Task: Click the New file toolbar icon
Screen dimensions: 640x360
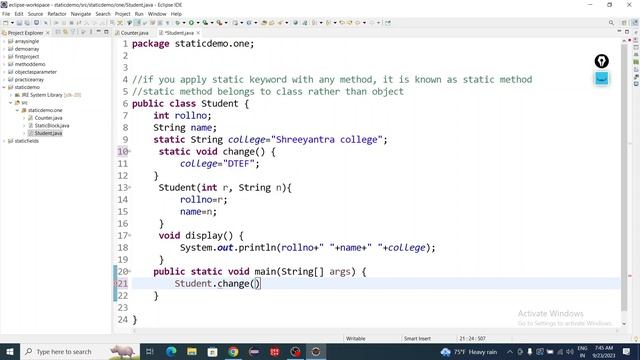Action: pyautogui.click(x=6, y=23)
